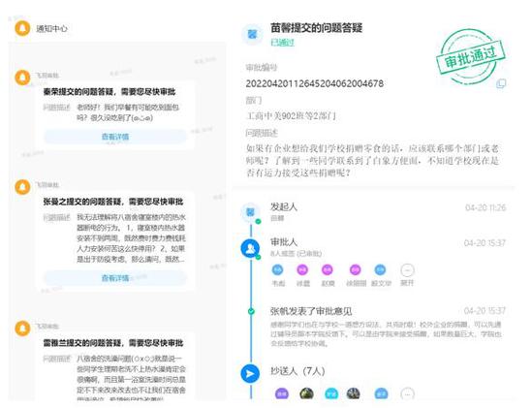Expand the approvers list

(407, 270)
